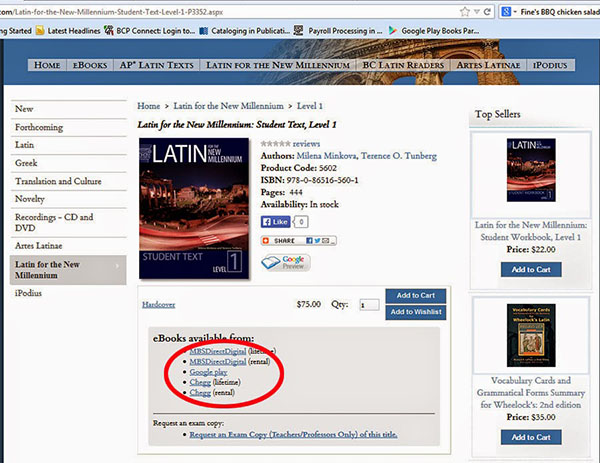Select Latin in the sidebar
Image resolution: width=600 pixels, height=463 pixels.
click(68, 145)
